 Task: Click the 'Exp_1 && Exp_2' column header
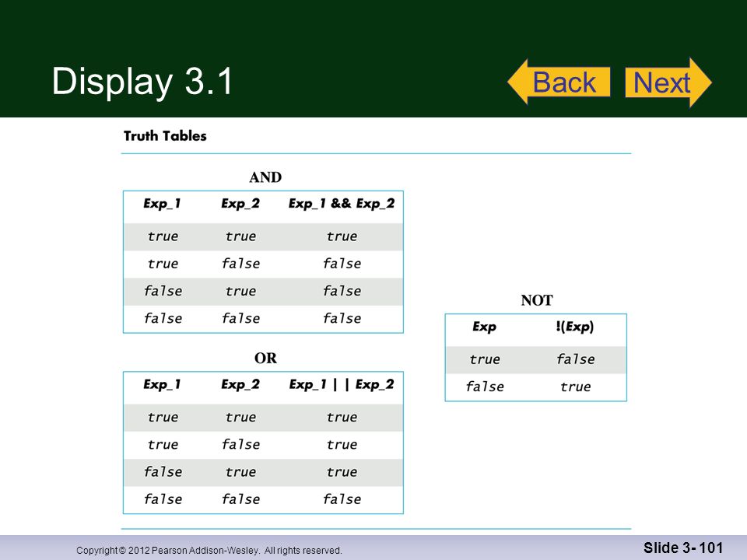tap(342, 204)
